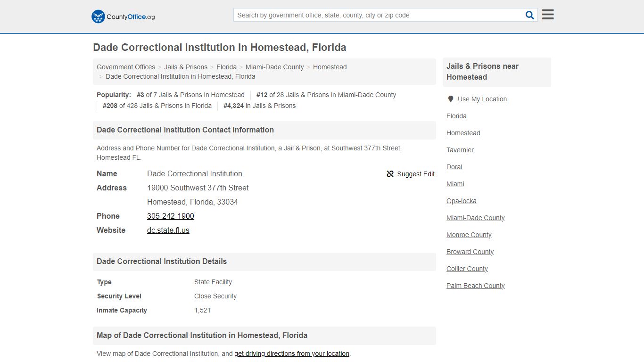This screenshot has width=644, height=362.
Task: Call phone number 305-242-1900
Action: pyautogui.click(x=171, y=216)
